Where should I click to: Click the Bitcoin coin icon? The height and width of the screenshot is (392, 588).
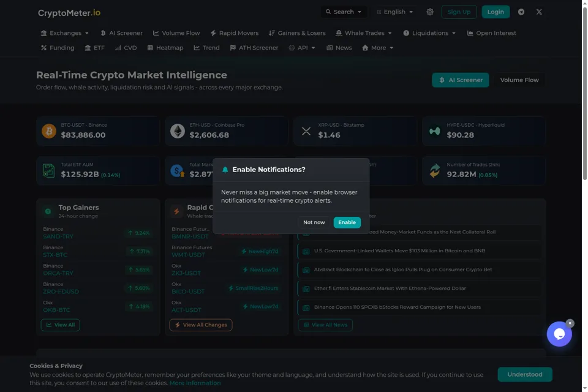point(49,131)
